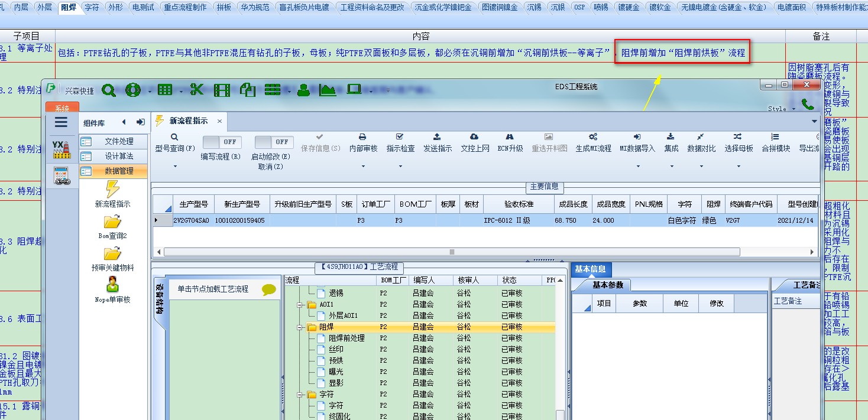Click the grid table icon in EDS toolbar
Screen dimensions: 868x420
point(165,90)
